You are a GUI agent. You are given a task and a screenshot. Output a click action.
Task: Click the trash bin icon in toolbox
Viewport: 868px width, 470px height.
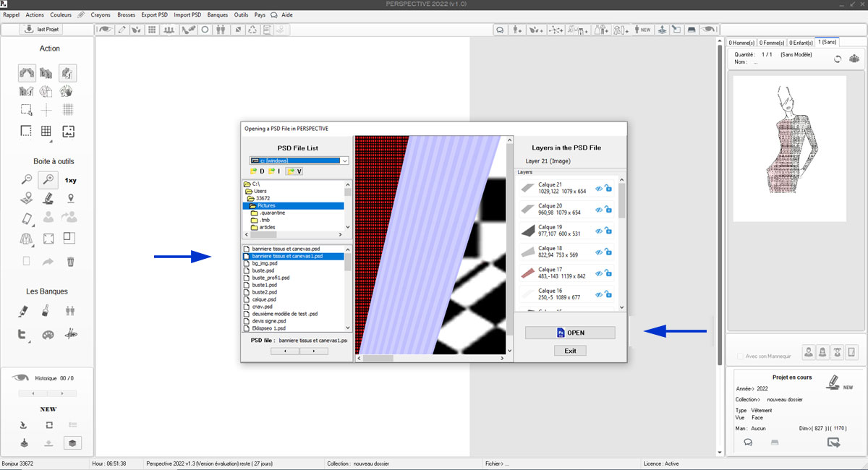70,261
